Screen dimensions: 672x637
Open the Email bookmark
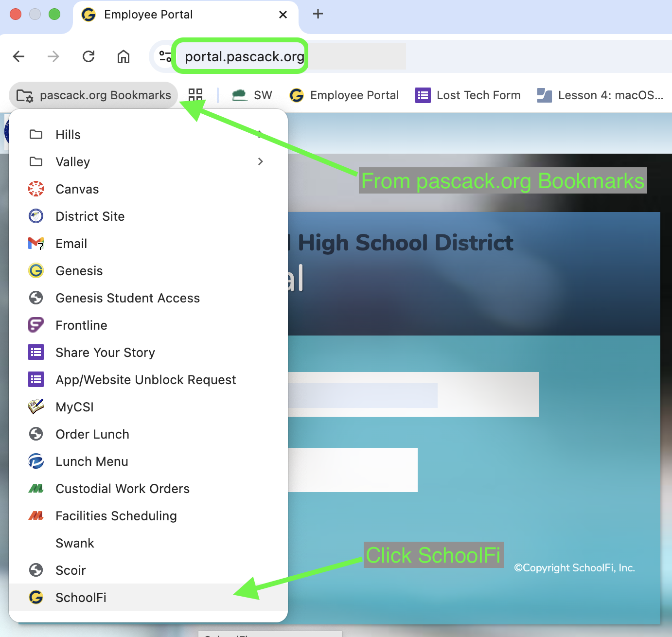click(148, 244)
